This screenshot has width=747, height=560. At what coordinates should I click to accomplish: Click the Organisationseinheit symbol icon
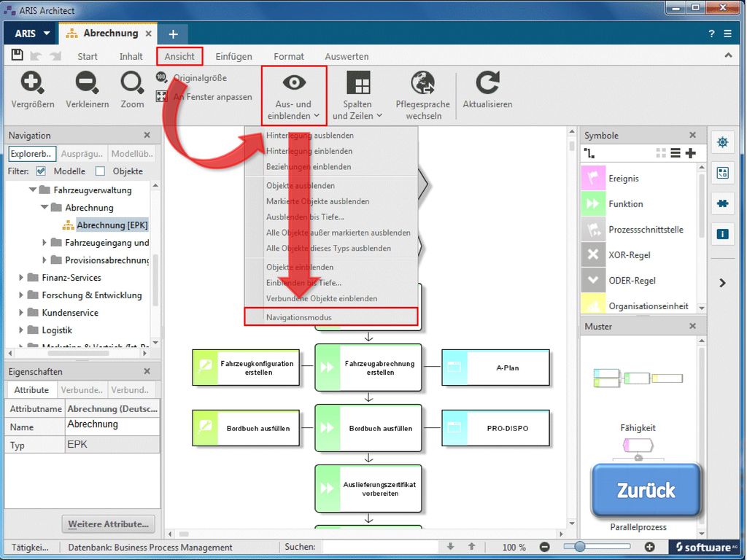593,303
